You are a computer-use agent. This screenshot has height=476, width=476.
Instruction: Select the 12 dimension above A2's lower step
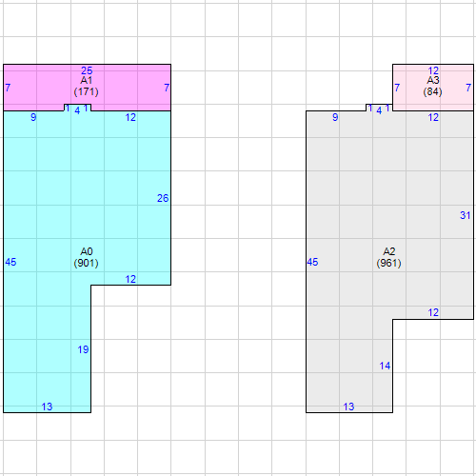433,312
